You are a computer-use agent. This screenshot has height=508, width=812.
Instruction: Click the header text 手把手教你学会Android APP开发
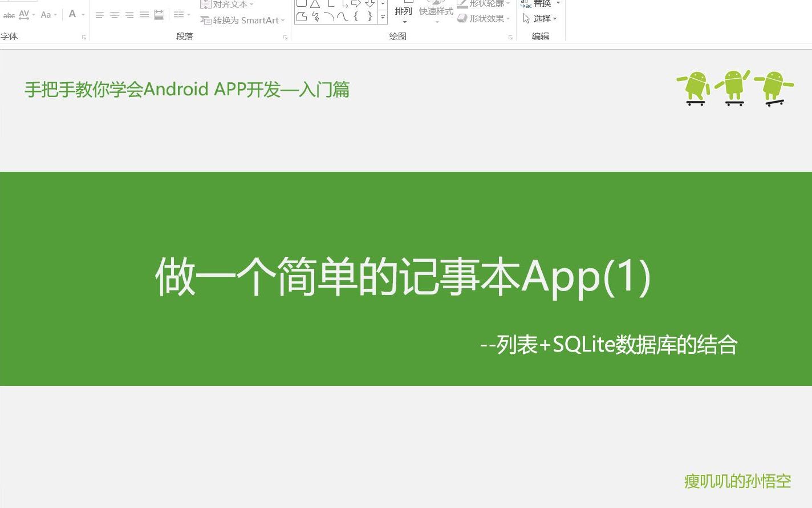click(187, 90)
